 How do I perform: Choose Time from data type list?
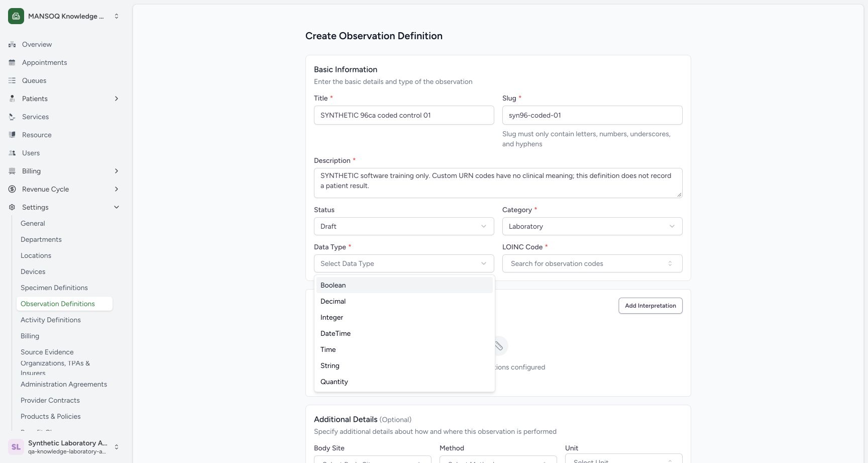click(x=404, y=349)
